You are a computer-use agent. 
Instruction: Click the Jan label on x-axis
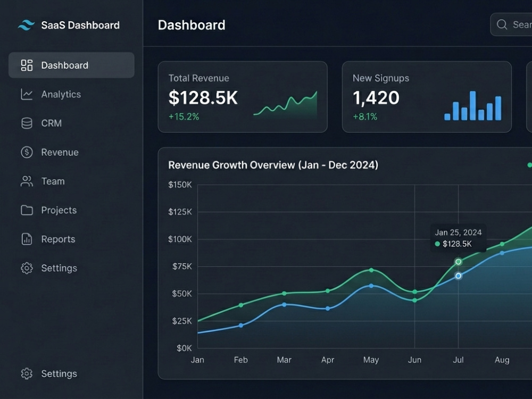coord(197,360)
